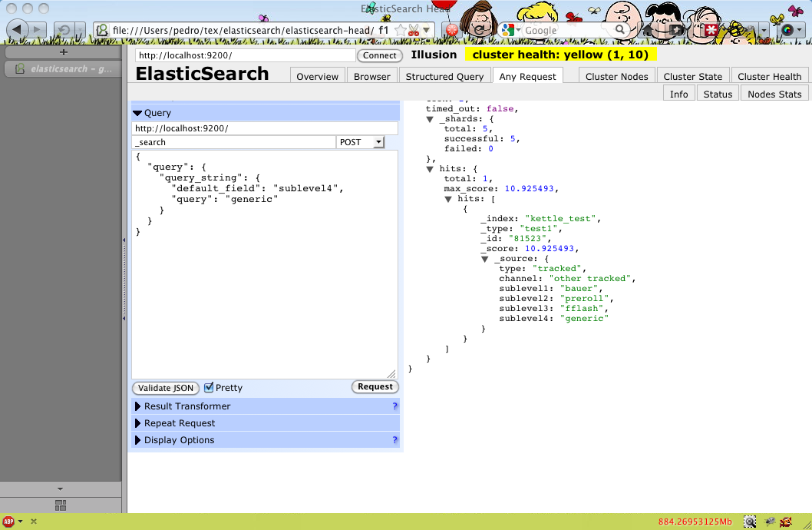
Task: Uncheck the Pretty checkbox
Action: [209, 387]
